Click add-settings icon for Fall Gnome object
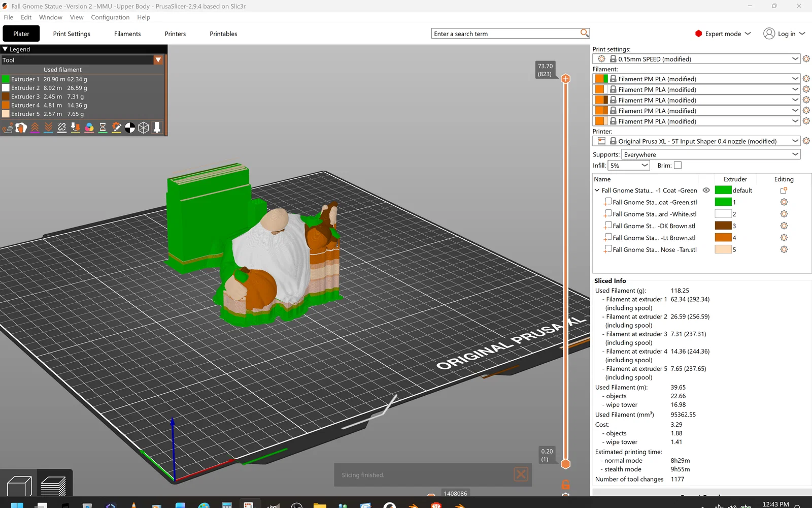812x508 pixels. (x=784, y=190)
